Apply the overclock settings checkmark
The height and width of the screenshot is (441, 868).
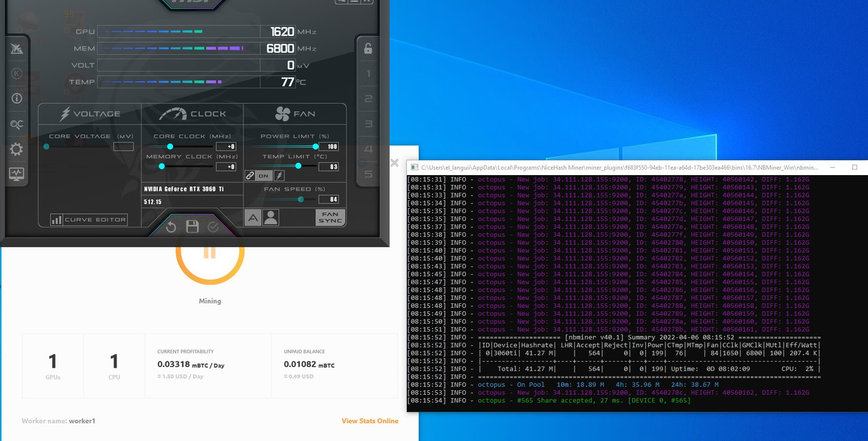click(214, 227)
